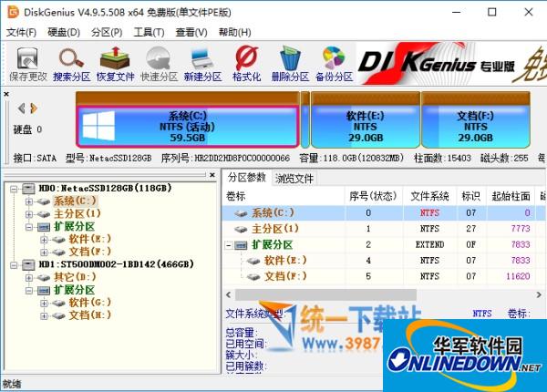The image size is (547, 392).
Task: Collapse the 扩展分区 node under HD0
Action: point(29,227)
